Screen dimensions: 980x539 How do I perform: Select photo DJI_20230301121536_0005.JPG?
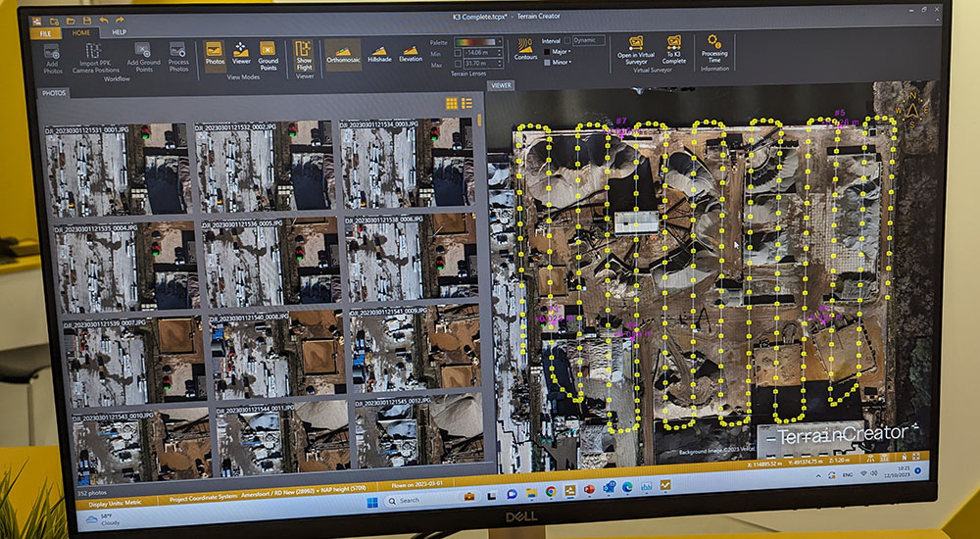click(270, 265)
